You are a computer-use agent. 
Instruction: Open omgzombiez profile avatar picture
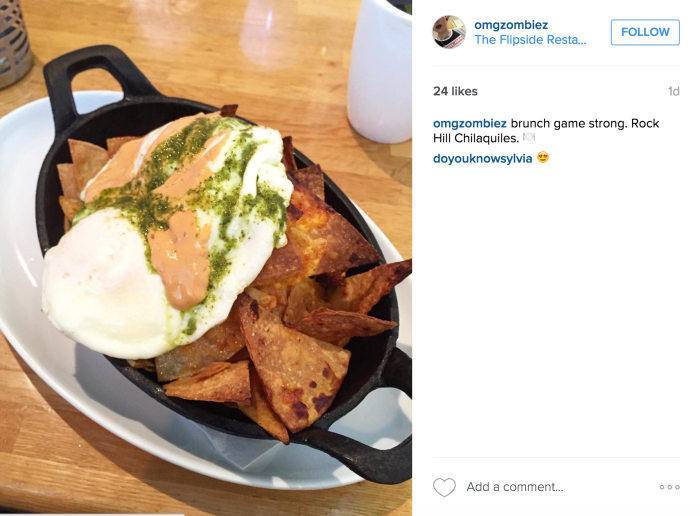click(449, 32)
